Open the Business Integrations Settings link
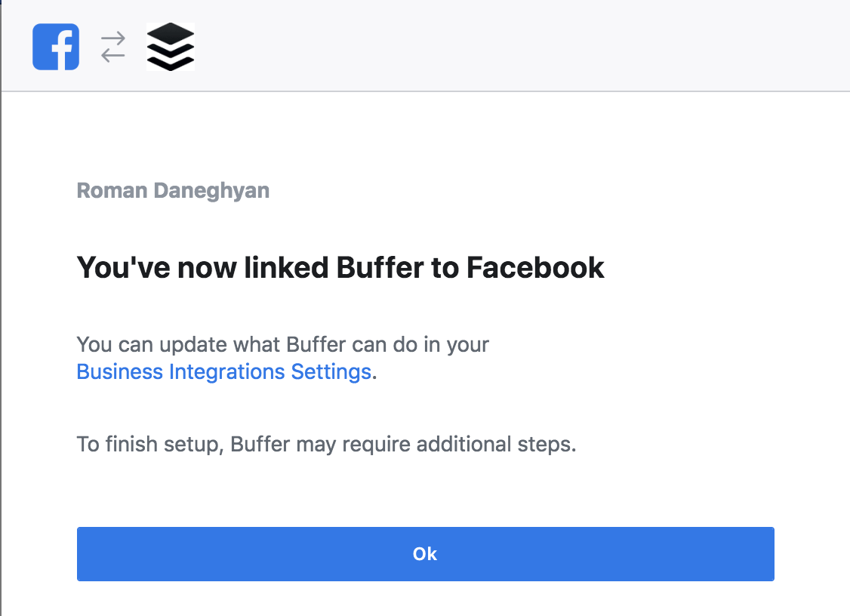Viewport: 850px width, 616px height. 224,372
